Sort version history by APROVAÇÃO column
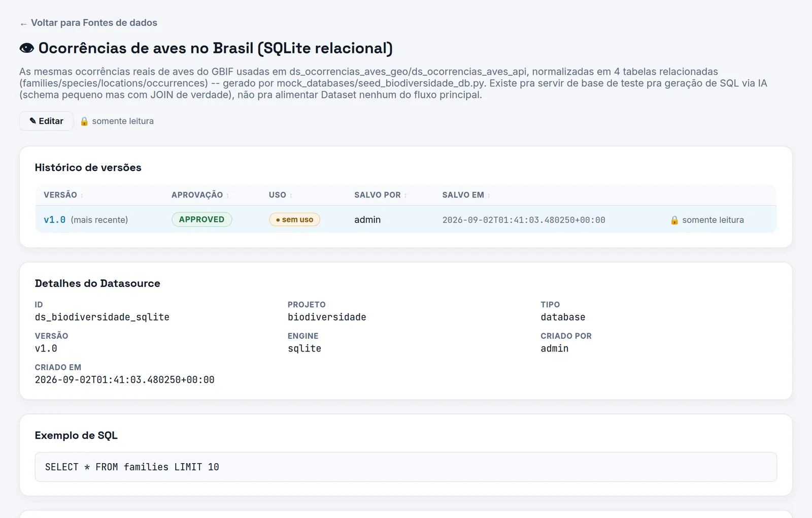 200,195
